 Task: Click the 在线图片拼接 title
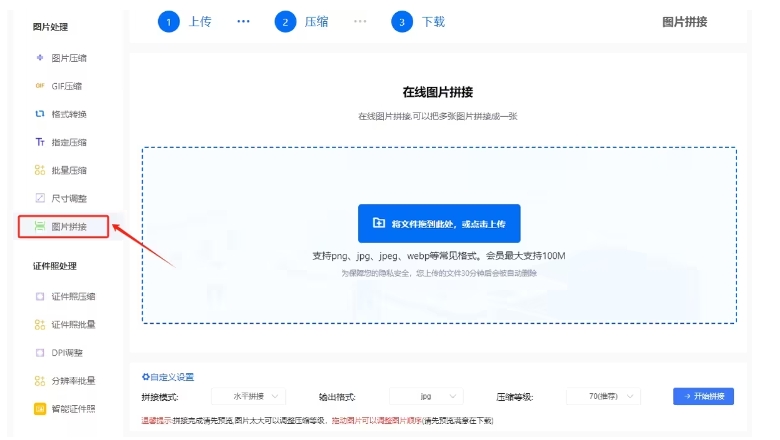pyautogui.click(x=438, y=92)
